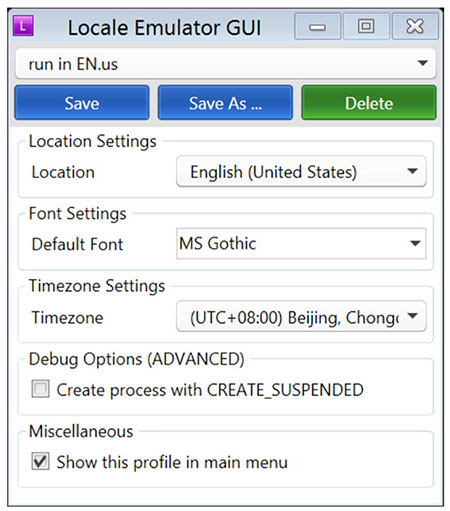Click the profile selector dropdown arrow
Screen dimensions: 450x511
[423, 63]
